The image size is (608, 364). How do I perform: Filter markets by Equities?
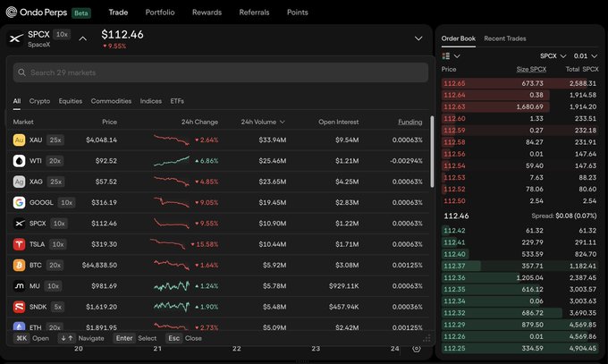pyautogui.click(x=70, y=101)
